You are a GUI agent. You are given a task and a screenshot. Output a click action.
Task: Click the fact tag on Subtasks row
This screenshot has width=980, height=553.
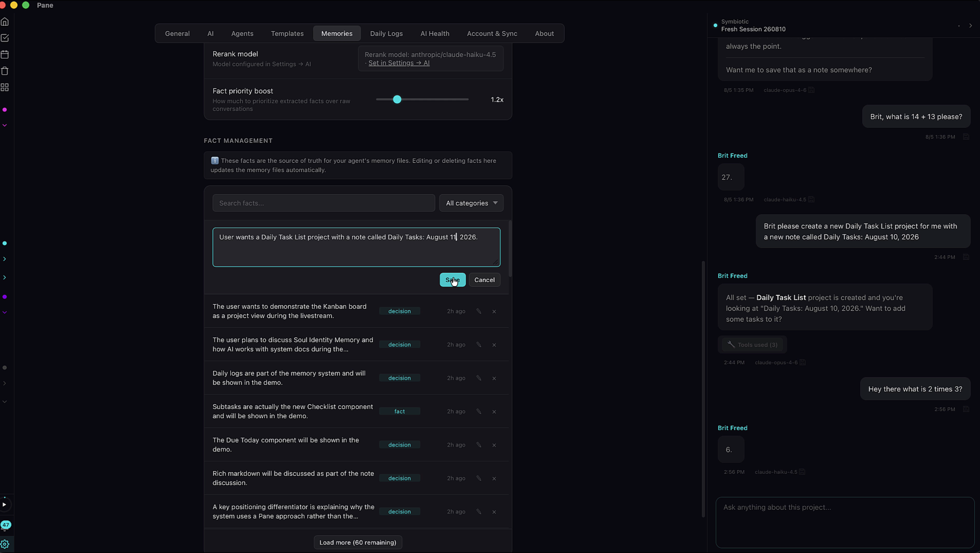click(x=400, y=411)
